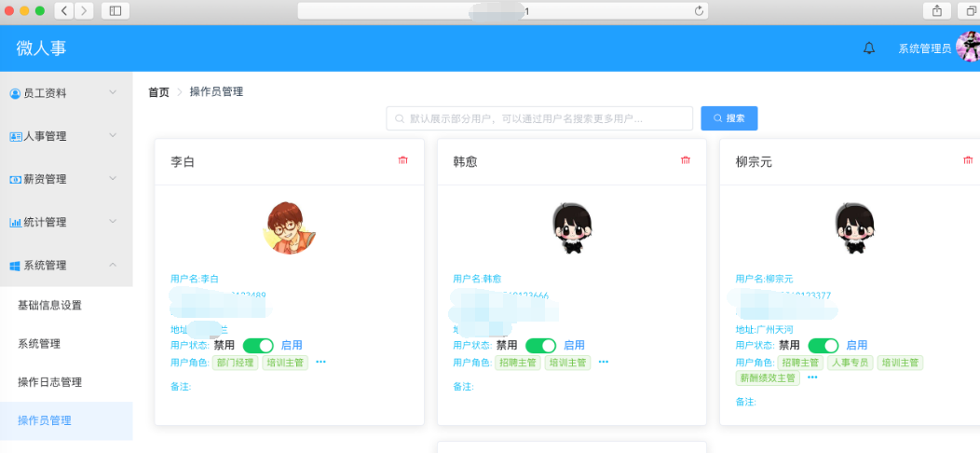Click 操作员管理 breadcrumb text
Image resolution: width=980 pixels, height=453 pixels.
216,92
